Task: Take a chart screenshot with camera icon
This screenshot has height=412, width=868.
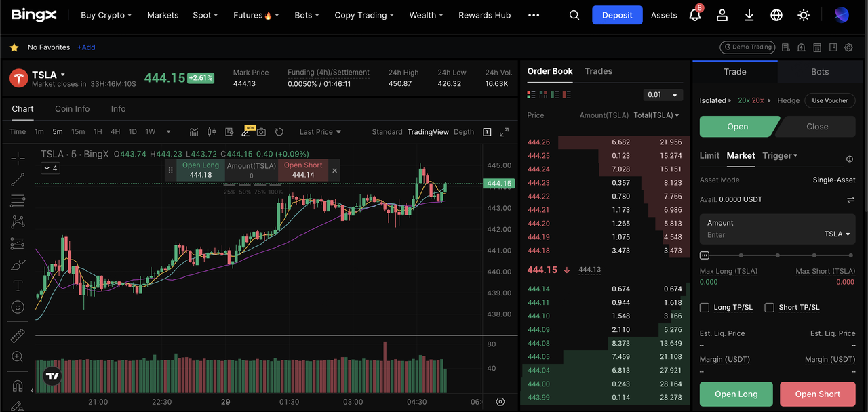Action: (x=261, y=132)
